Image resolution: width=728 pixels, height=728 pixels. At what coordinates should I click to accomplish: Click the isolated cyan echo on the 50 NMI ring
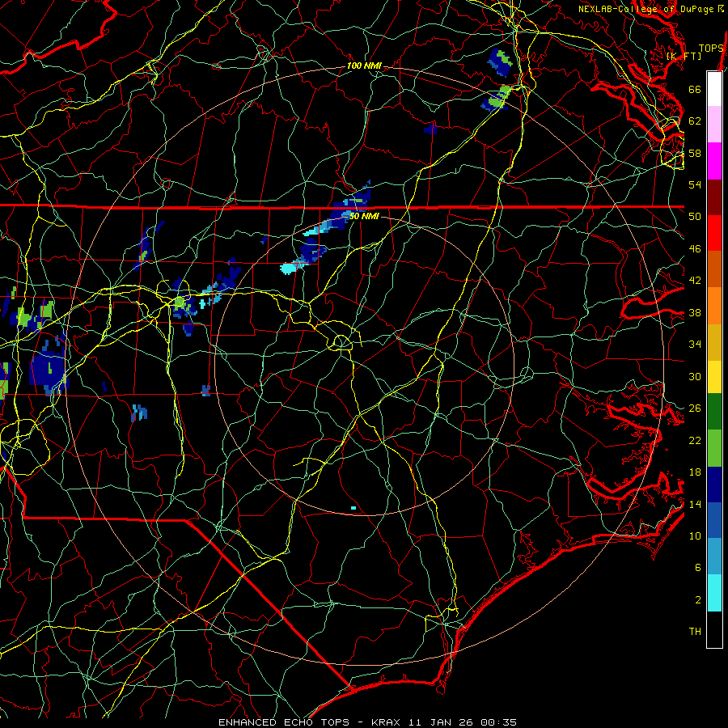click(353, 508)
